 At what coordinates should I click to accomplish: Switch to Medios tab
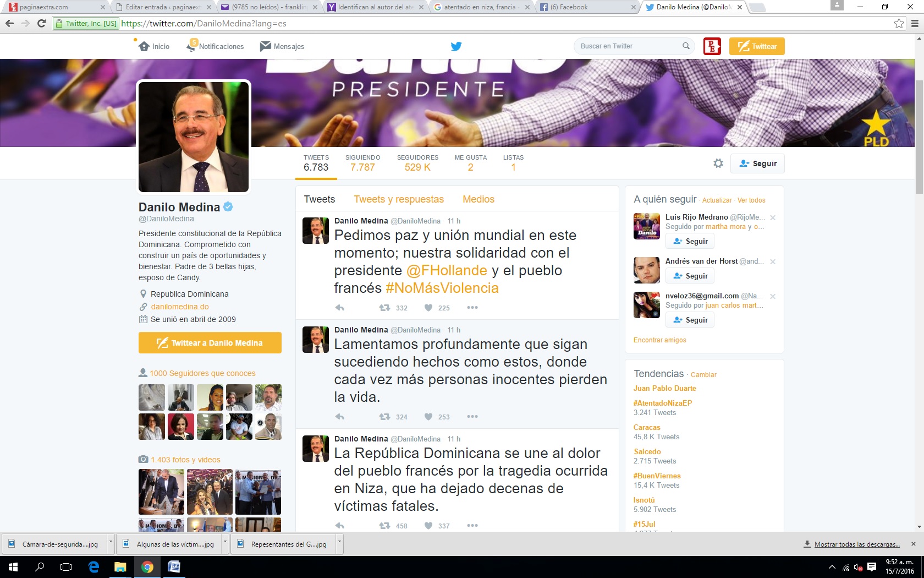[x=479, y=199]
